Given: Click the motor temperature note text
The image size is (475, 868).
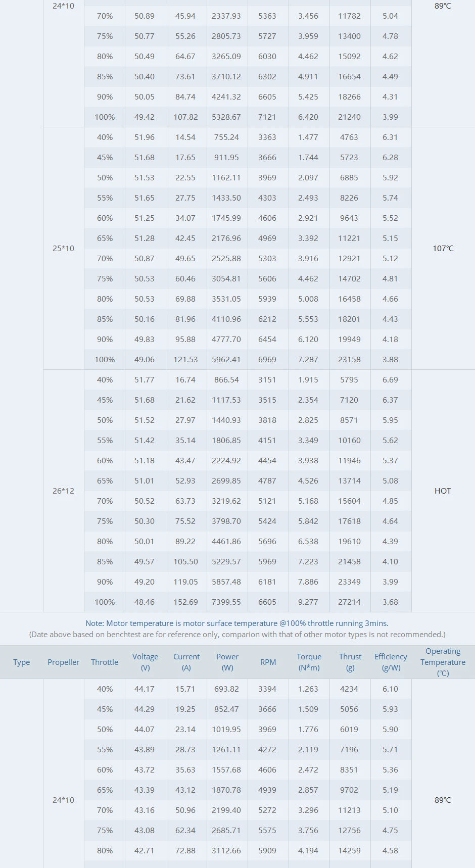Looking at the screenshot, I should click(237, 623).
